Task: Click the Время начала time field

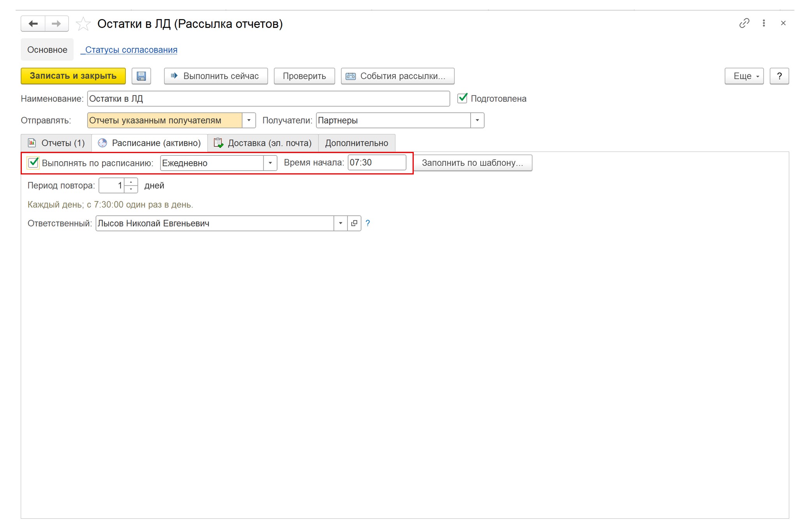Action: [x=376, y=162]
